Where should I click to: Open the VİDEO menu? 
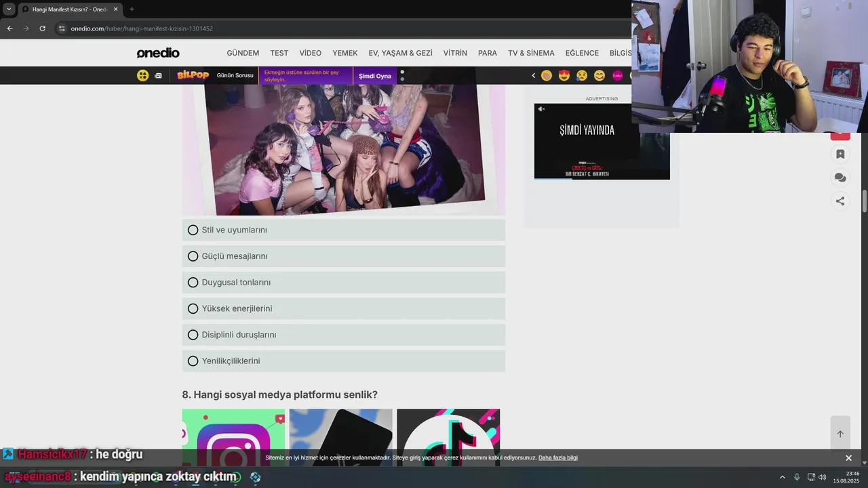[311, 53]
